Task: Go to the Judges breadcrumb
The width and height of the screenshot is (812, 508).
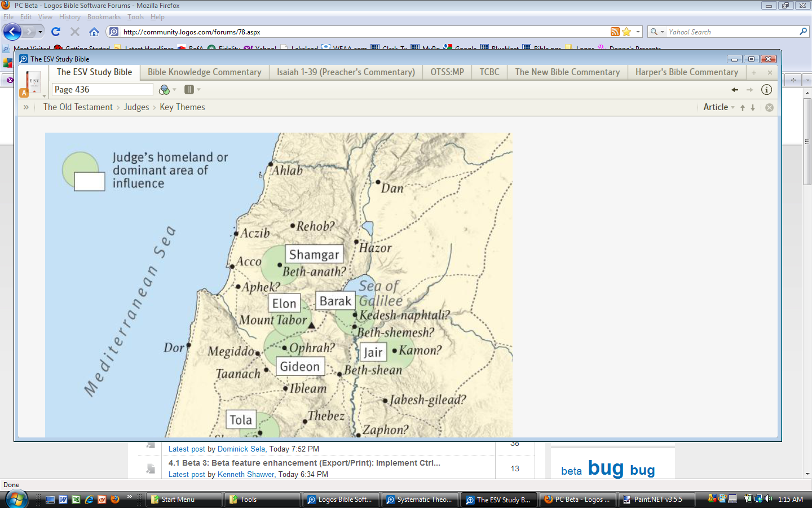Action: tap(136, 107)
